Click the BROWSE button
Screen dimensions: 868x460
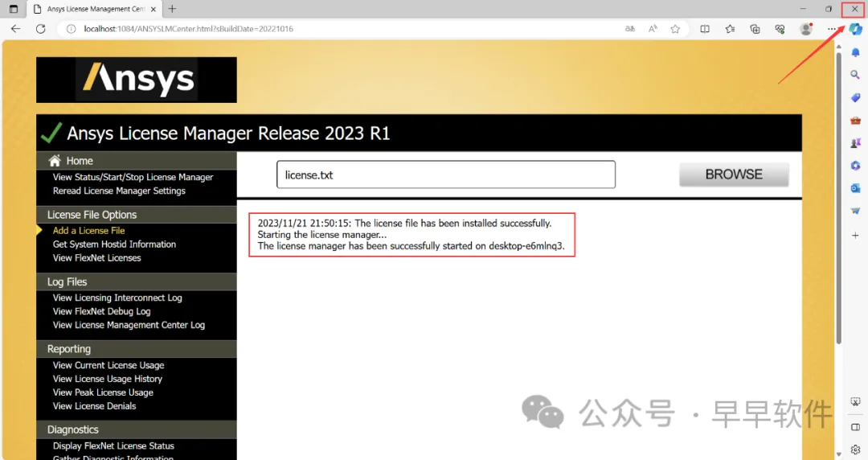pyautogui.click(x=734, y=175)
